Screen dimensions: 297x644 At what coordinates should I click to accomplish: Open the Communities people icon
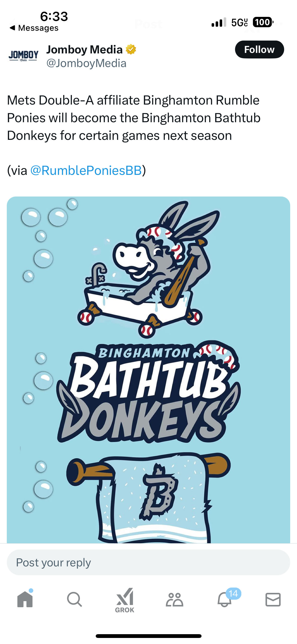point(174,599)
